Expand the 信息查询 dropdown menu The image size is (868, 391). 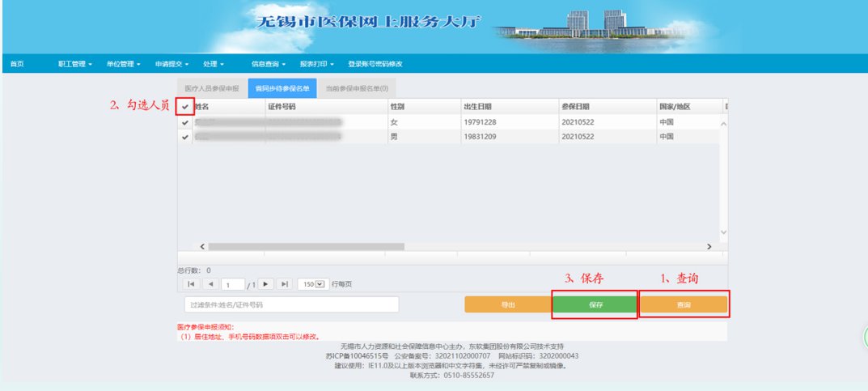pos(269,64)
